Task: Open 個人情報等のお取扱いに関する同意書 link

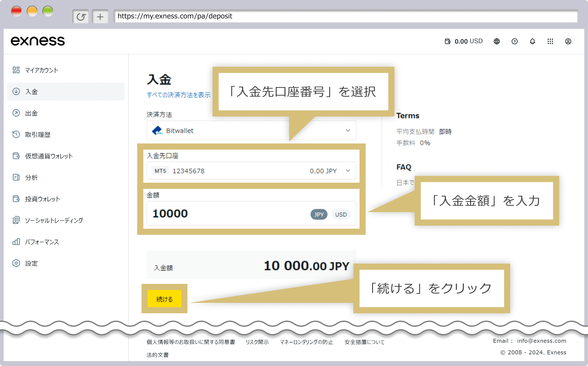Action: click(190, 342)
